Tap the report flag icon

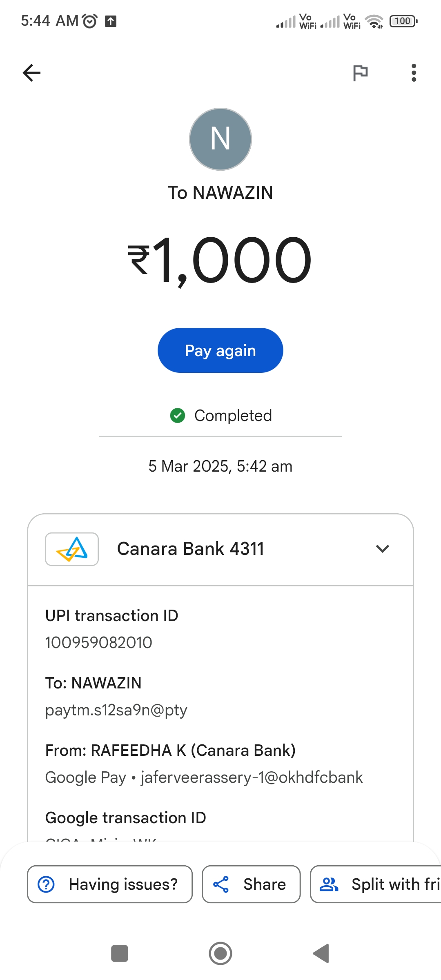[x=360, y=73]
